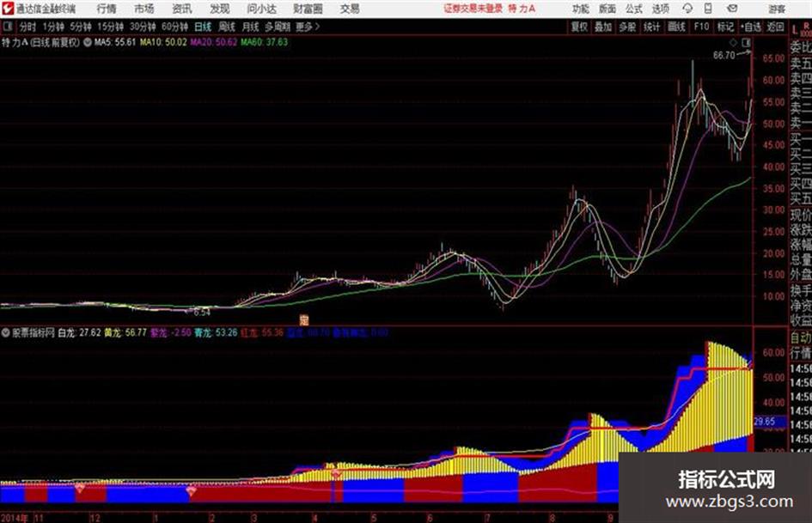812x523 pixels.
Task: Click 证券交易未登录 status link
Action: tap(473, 9)
